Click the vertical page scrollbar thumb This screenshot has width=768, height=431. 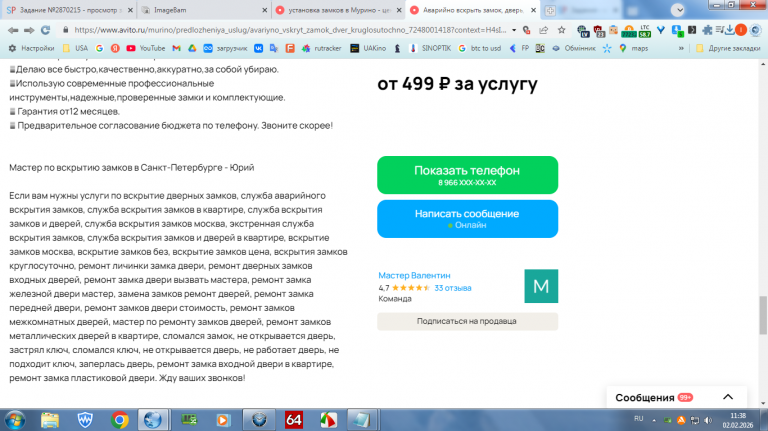pyautogui.click(x=763, y=315)
